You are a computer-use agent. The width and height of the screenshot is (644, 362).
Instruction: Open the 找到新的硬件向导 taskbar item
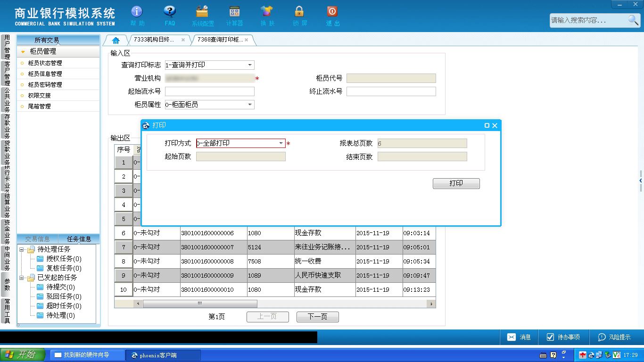click(87, 355)
